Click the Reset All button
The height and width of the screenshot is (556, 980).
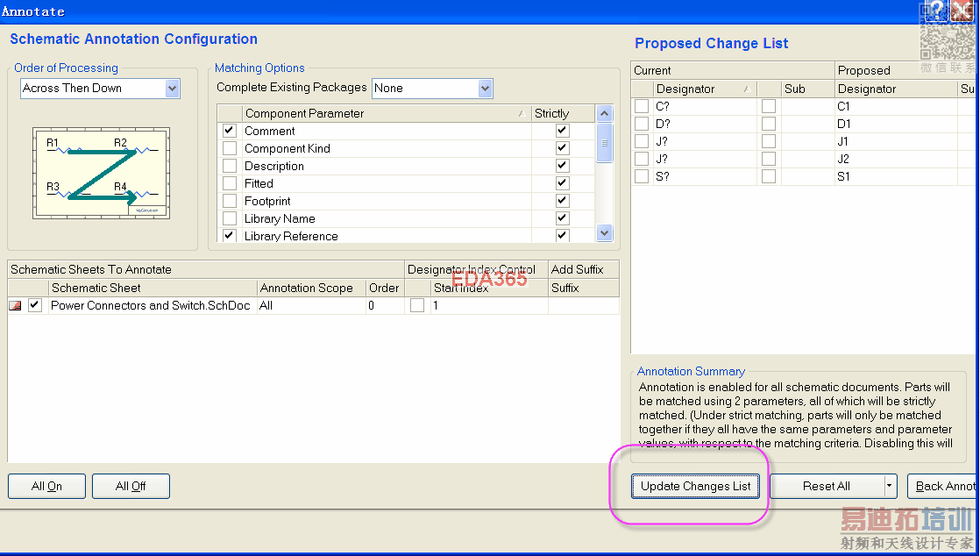pyautogui.click(x=825, y=486)
